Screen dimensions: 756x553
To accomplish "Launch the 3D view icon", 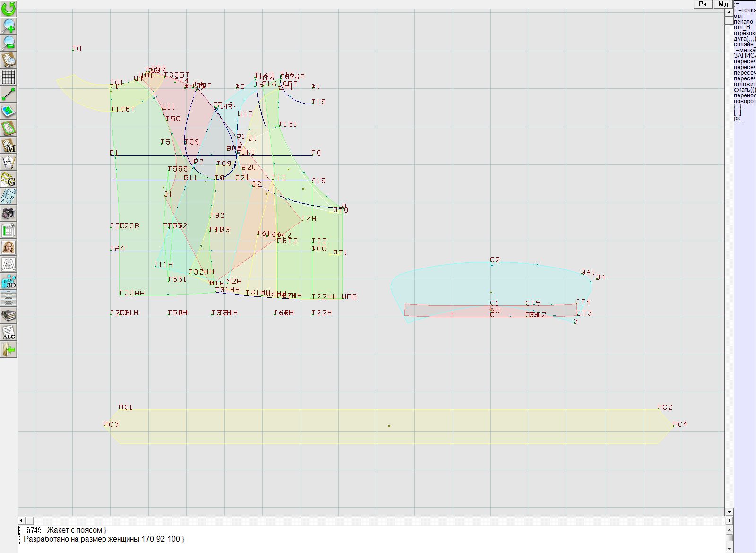I will (x=9, y=282).
